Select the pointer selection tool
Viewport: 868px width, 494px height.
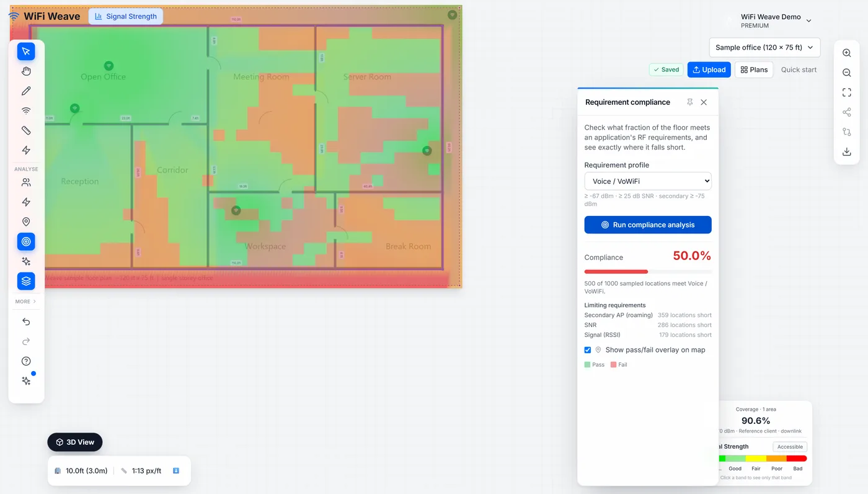pyautogui.click(x=26, y=52)
